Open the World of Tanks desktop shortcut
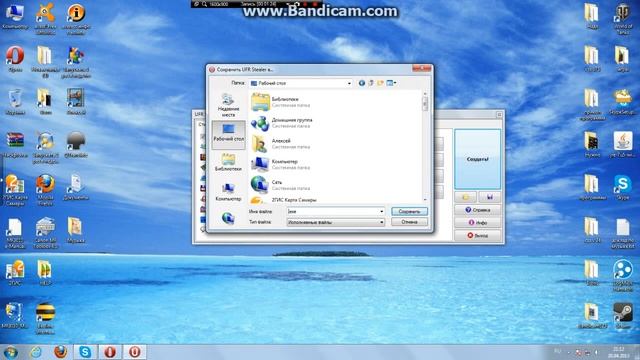640x360 pixels. 622,18
